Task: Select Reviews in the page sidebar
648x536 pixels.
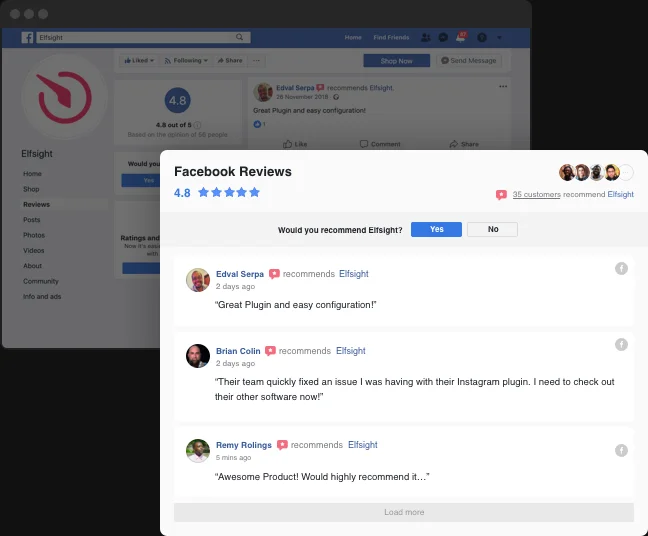Action: pos(36,204)
